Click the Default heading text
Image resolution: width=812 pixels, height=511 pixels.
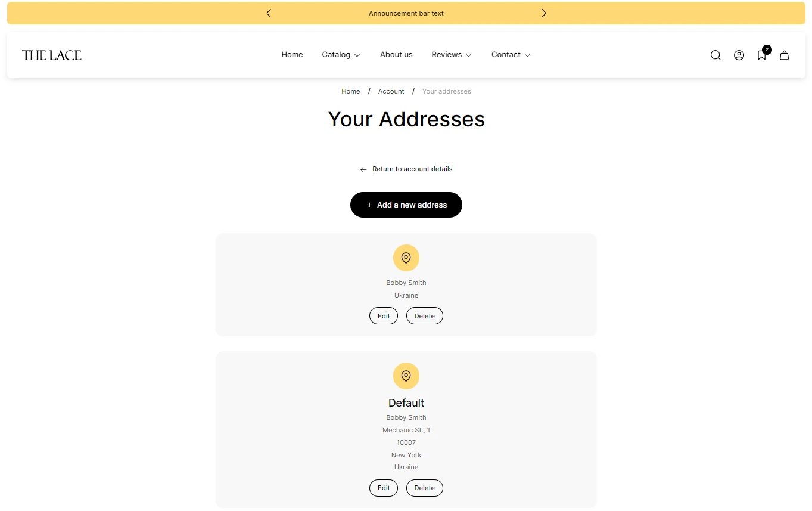tap(406, 403)
